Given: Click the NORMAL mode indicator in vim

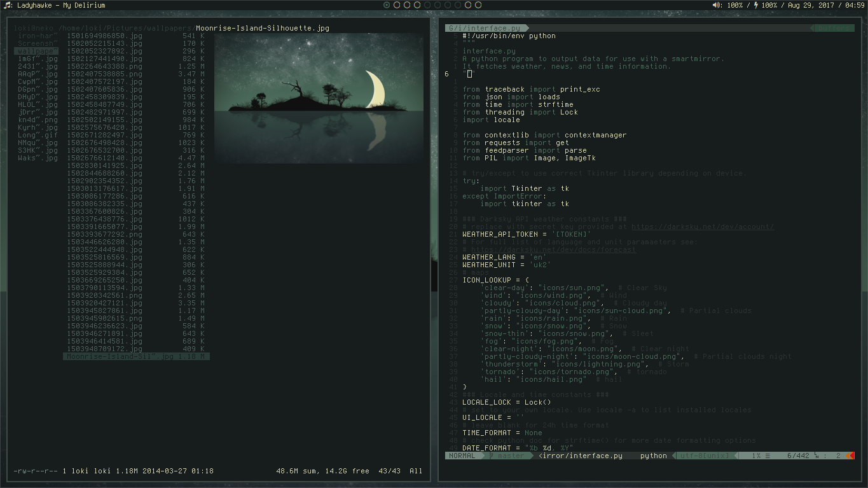Looking at the screenshot, I should (x=462, y=456).
